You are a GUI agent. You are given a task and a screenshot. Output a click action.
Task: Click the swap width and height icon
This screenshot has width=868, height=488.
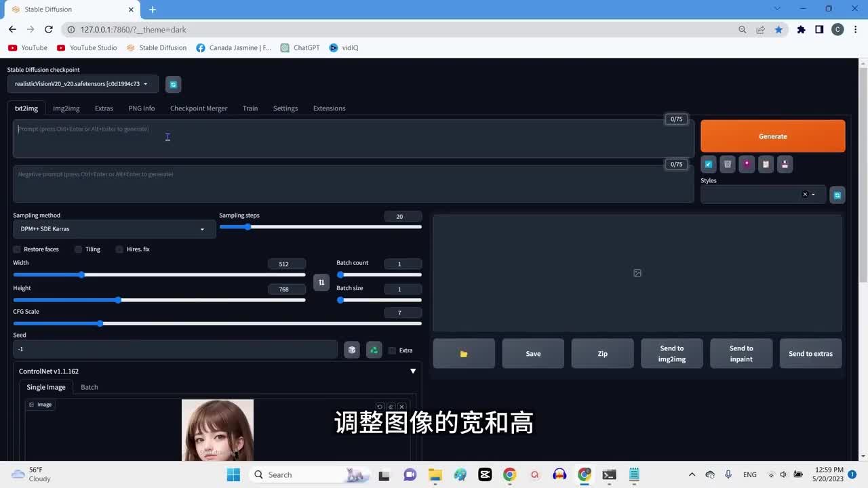pyautogui.click(x=321, y=282)
